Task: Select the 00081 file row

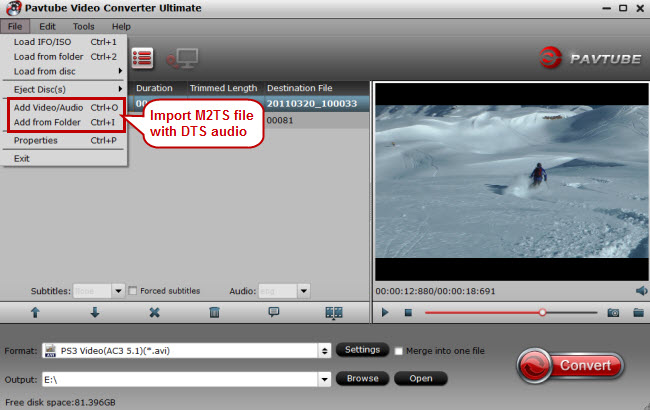Action: click(x=280, y=120)
